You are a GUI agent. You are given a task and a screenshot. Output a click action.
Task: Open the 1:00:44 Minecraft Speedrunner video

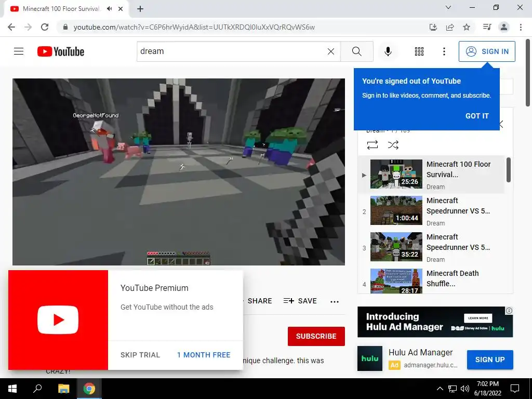396,210
